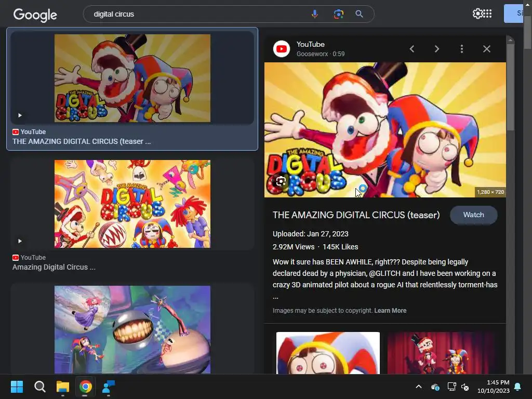Click the Watch button

pyautogui.click(x=474, y=215)
